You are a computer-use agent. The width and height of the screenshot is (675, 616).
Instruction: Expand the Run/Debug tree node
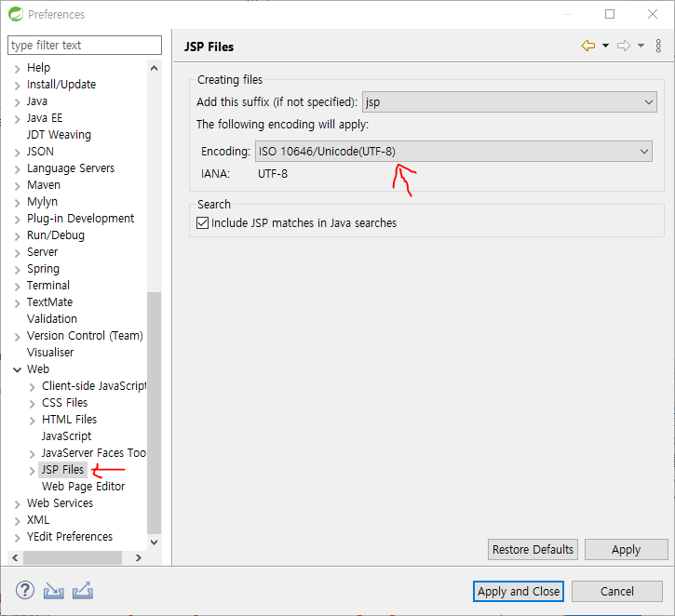coord(17,236)
